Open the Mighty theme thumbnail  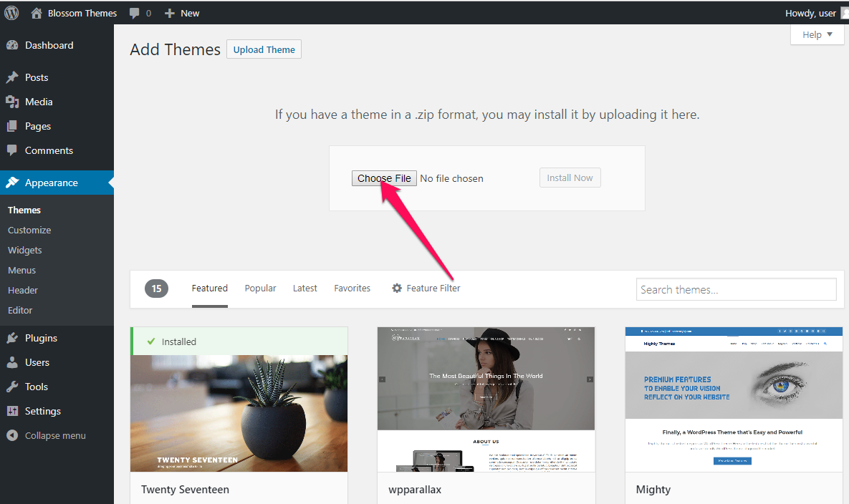tap(734, 399)
